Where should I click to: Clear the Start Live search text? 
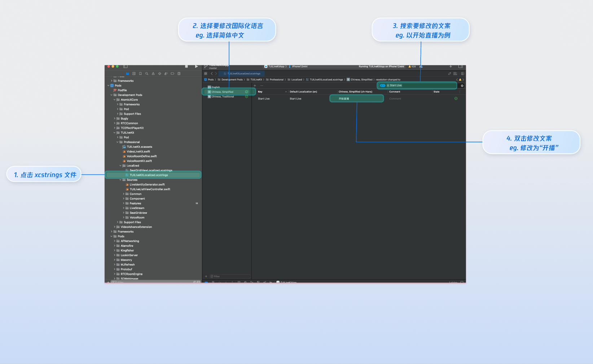[x=462, y=86]
